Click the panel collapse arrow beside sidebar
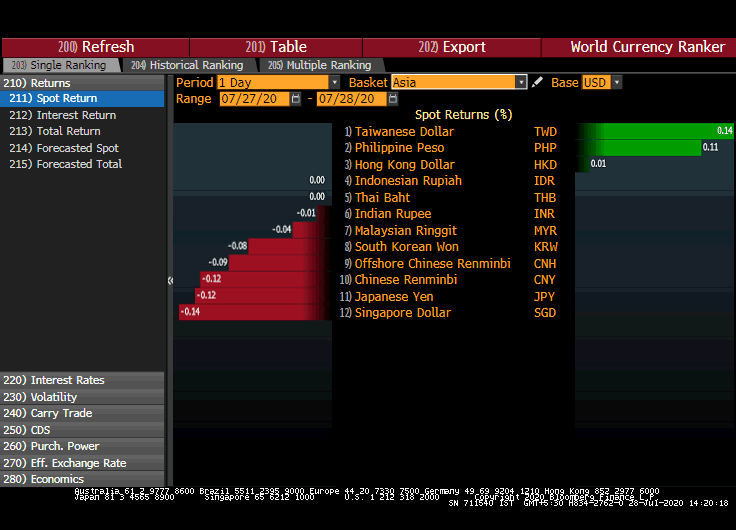Viewport: 736px width, 530px height. 170,281
